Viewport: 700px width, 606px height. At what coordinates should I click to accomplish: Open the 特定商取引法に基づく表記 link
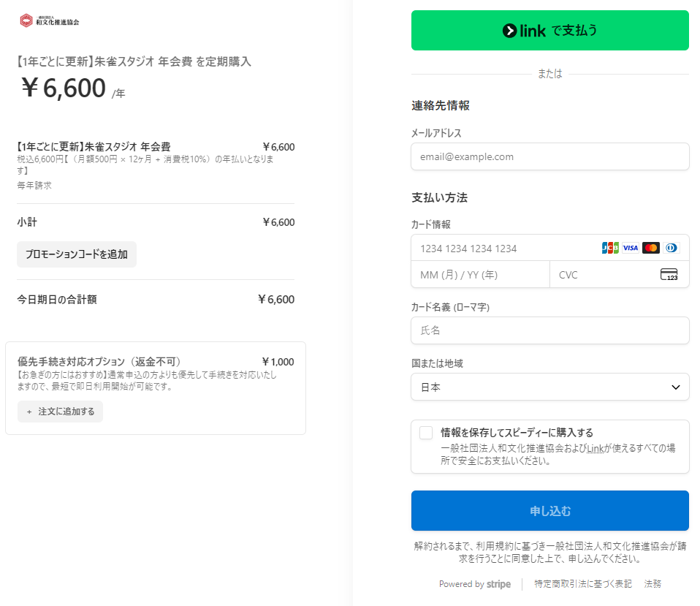coord(582,584)
